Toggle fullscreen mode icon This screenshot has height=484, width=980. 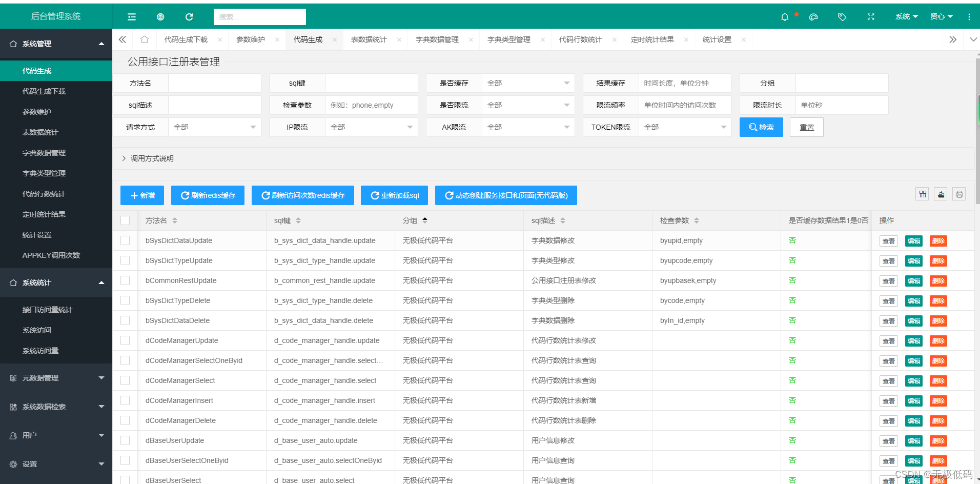pyautogui.click(x=871, y=17)
